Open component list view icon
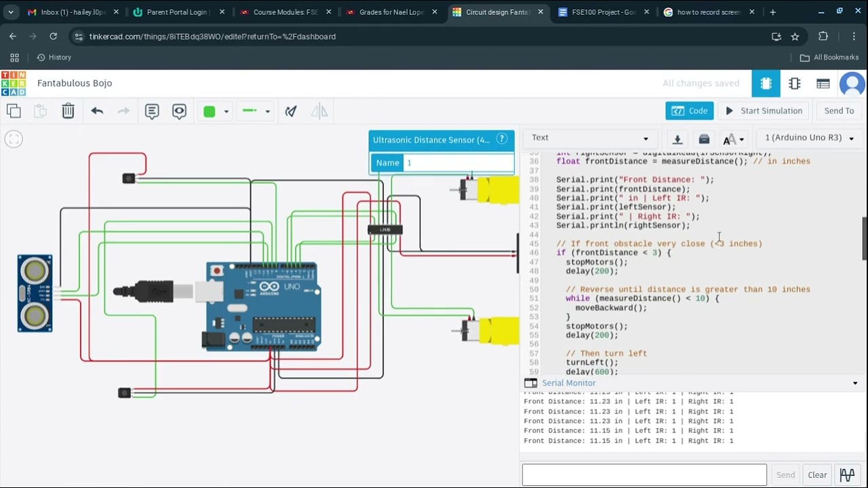This screenshot has height=488, width=868. point(823,83)
